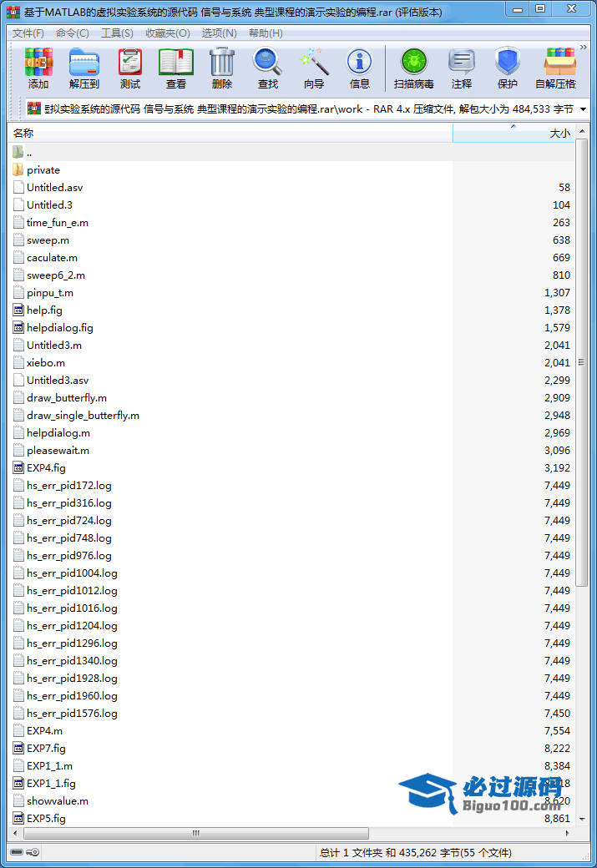Open the 命令(C) menu
Viewport: 597px width, 868px height.
[73, 33]
